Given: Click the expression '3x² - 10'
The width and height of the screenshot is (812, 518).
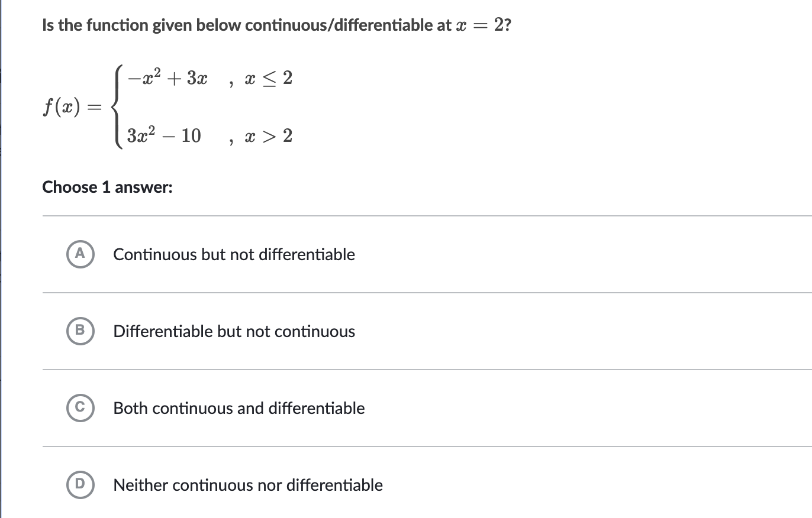Looking at the screenshot, I should pos(164,135).
